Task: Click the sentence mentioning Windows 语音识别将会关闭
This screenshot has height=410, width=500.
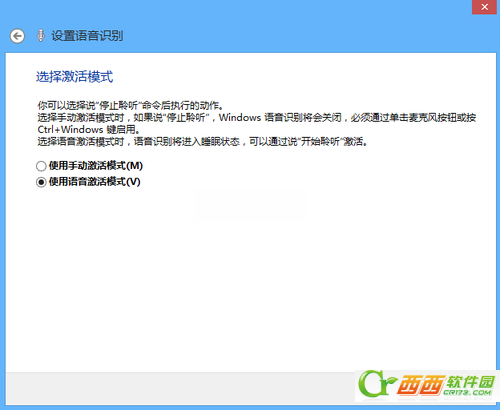Action: [257, 118]
